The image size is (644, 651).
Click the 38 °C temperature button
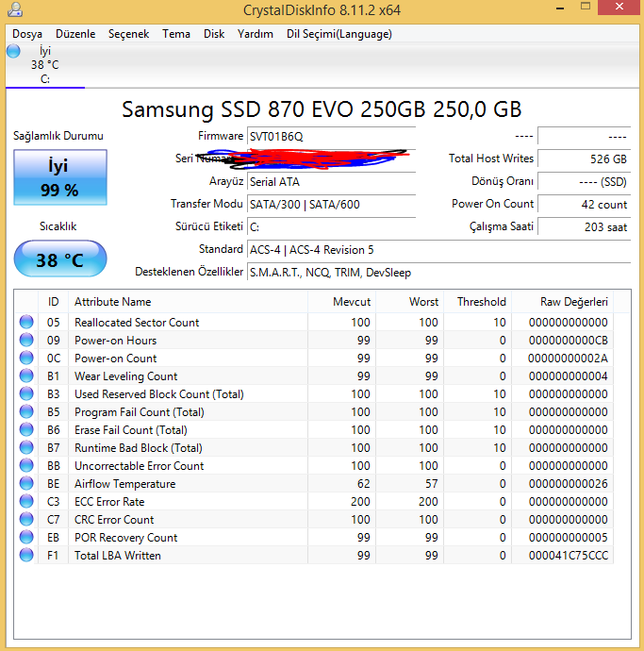(x=60, y=259)
